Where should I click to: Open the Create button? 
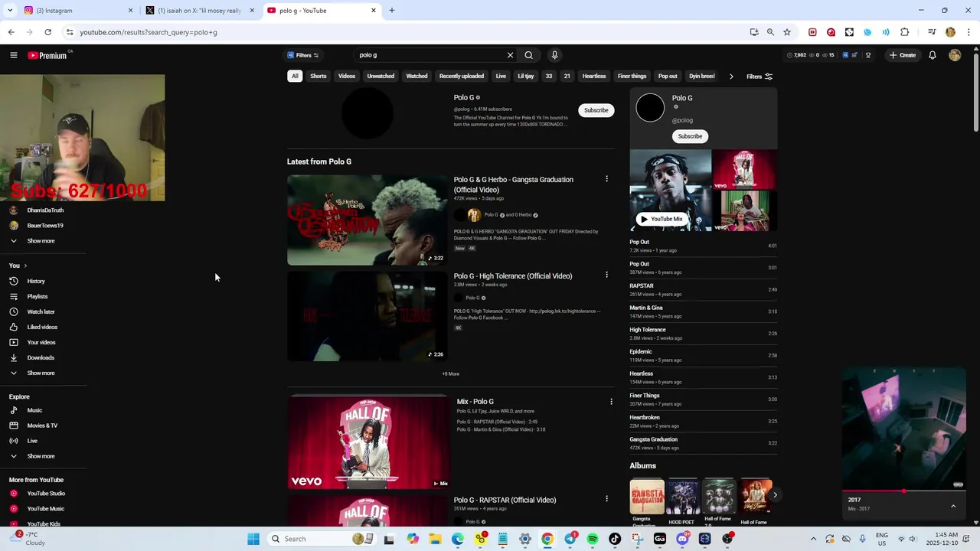click(x=903, y=55)
